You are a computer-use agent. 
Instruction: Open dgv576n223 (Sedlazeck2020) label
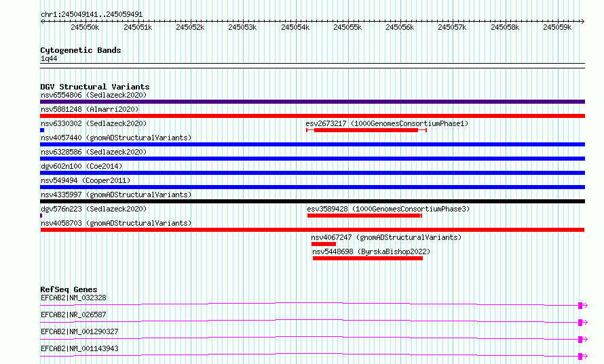94,209
